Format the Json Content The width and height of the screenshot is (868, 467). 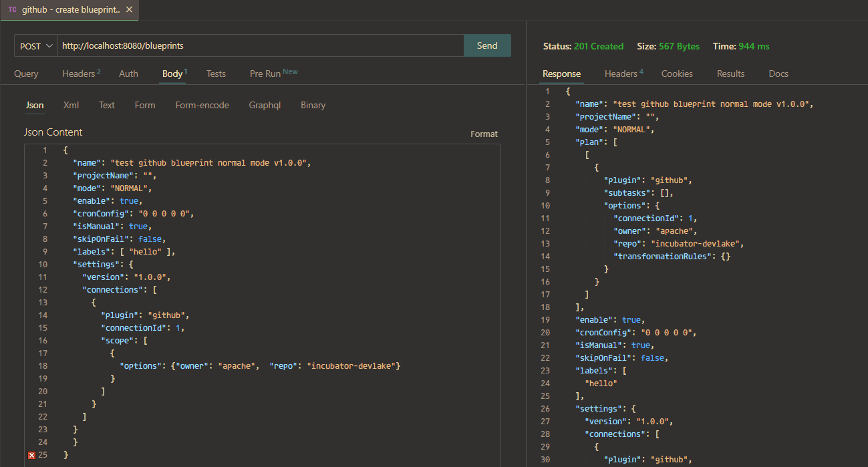[484, 134]
